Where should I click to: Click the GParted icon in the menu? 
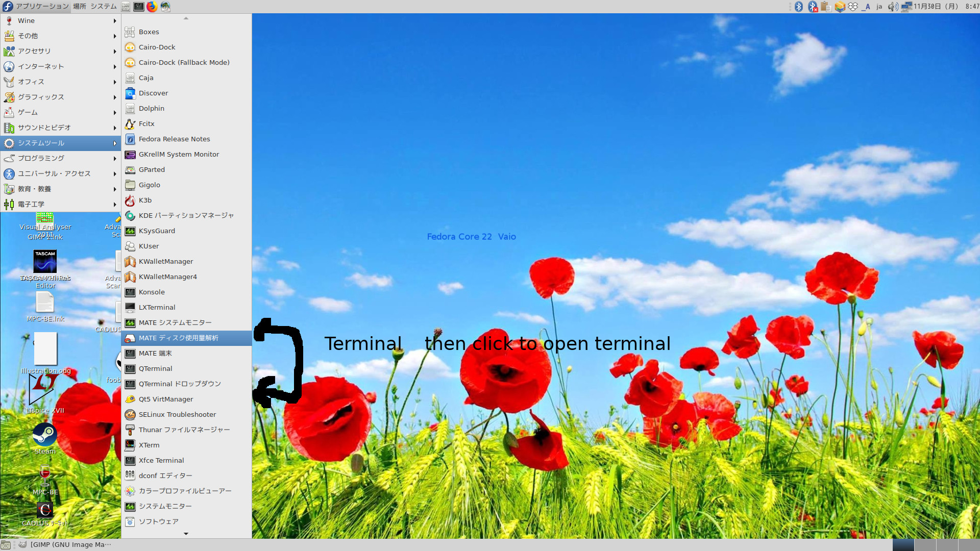click(x=130, y=170)
